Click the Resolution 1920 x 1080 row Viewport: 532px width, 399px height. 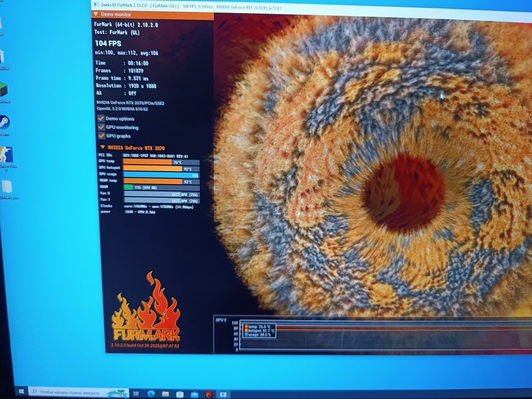(126, 86)
